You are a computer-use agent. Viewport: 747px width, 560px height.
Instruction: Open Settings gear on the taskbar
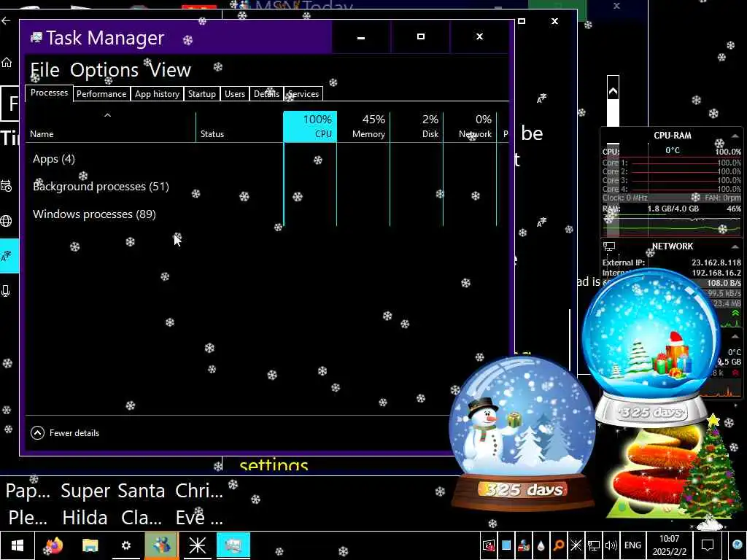(125, 545)
